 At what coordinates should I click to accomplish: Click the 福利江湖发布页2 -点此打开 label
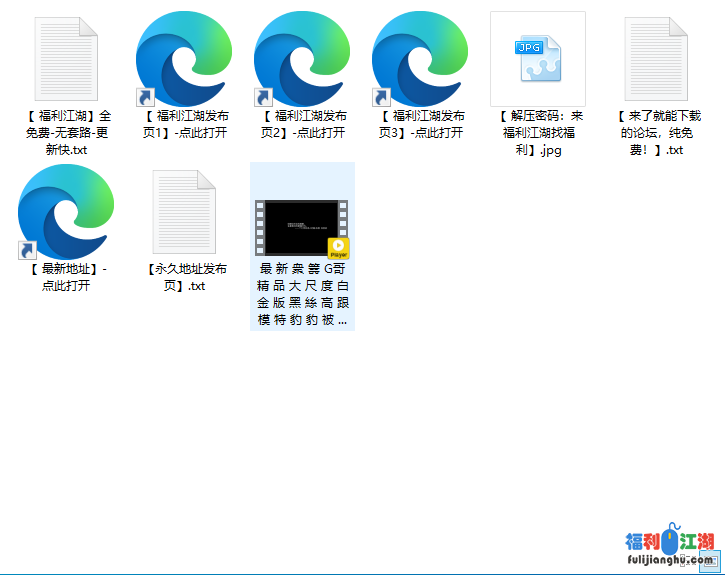coord(303,124)
